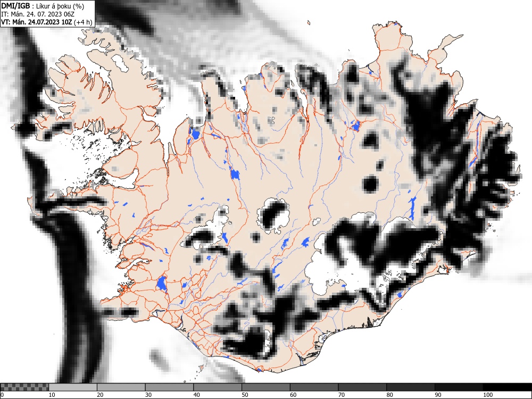Click the 'VT: Mán. 24.07.2023 10Z (+4 h)' line
This screenshot has height=399, width=532.
click(x=46, y=22)
